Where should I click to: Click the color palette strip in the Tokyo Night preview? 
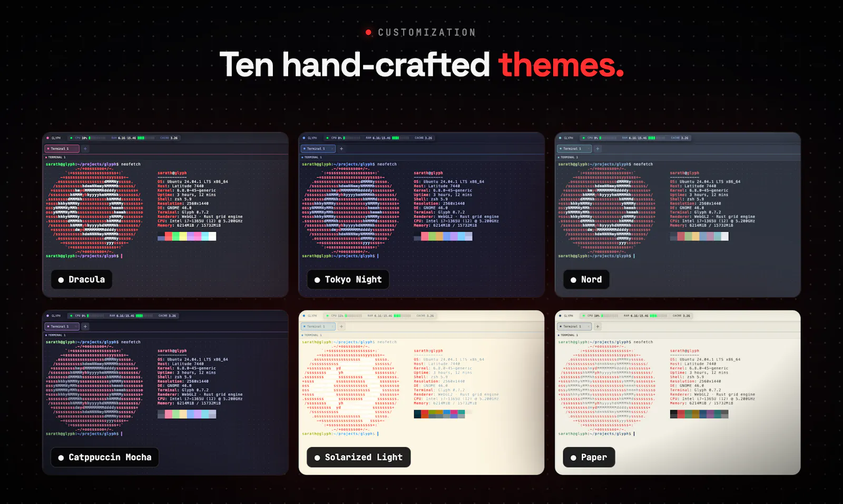[x=443, y=236]
